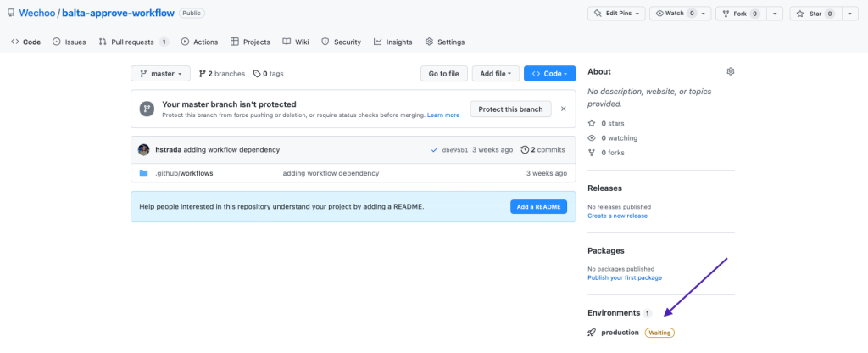Open the 0 watching link
This screenshot has height=353, width=868.
click(x=612, y=138)
